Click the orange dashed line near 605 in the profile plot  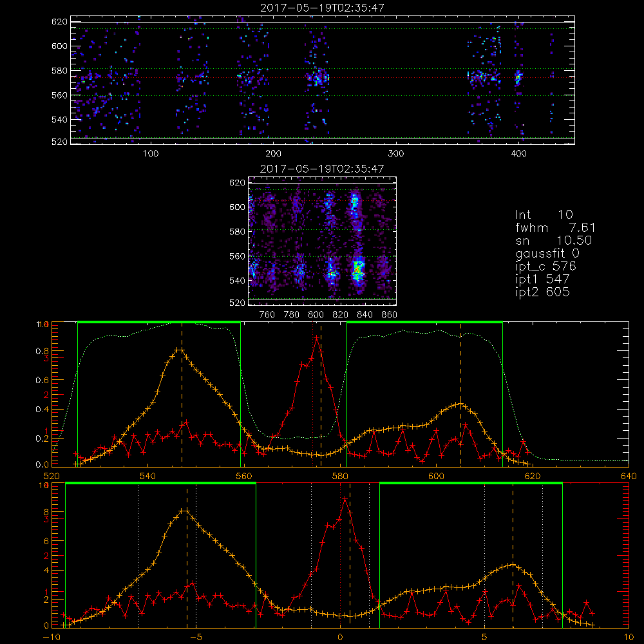coord(460,395)
